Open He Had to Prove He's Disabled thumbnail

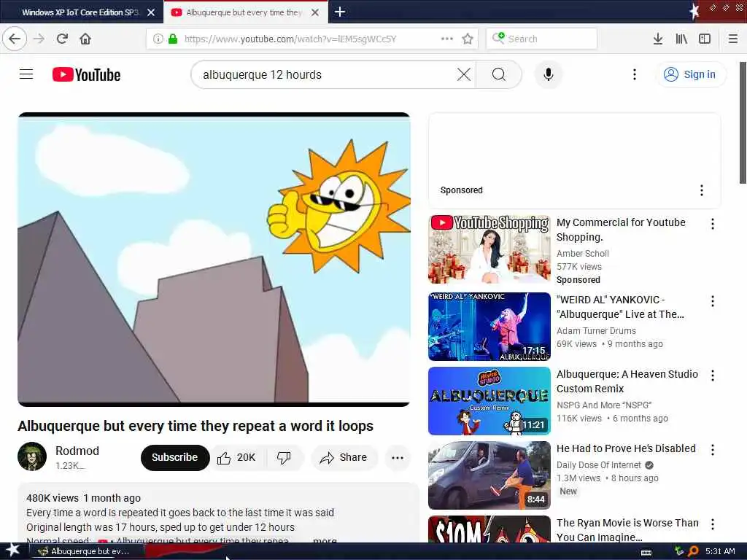point(489,475)
